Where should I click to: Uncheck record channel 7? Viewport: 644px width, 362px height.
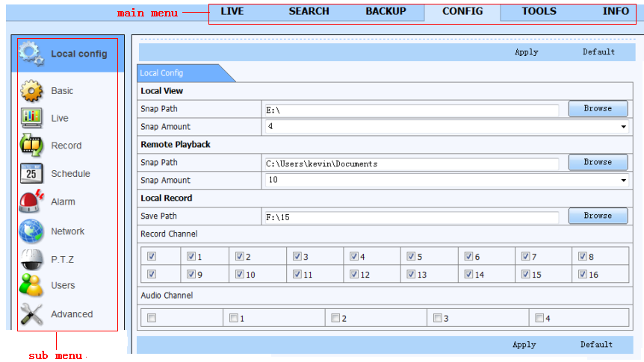point(525,256)
